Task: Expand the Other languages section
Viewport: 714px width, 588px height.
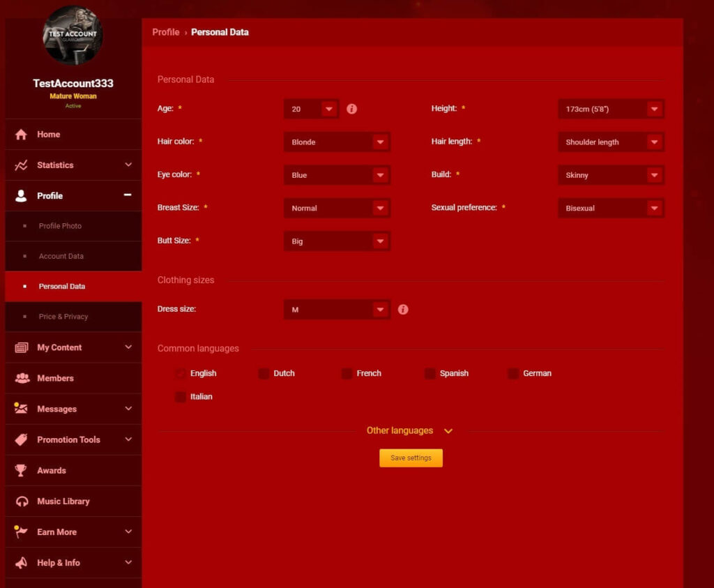Action: point(410,431)
